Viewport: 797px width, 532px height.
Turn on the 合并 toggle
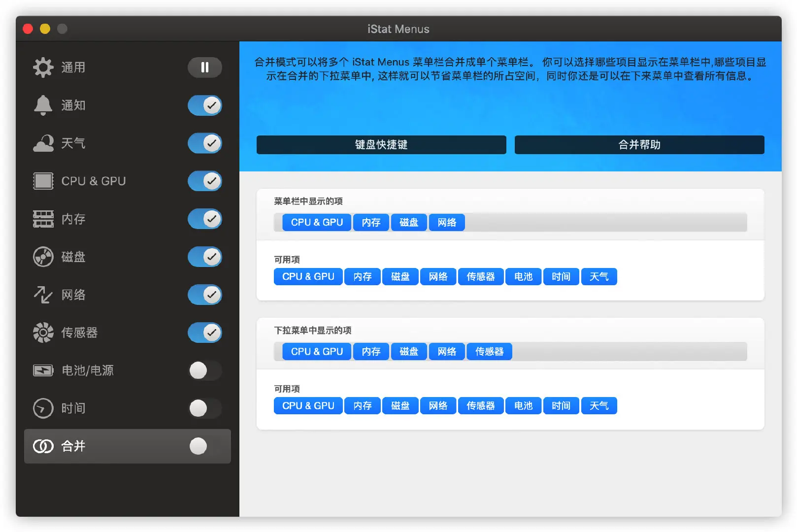[205, 446]
